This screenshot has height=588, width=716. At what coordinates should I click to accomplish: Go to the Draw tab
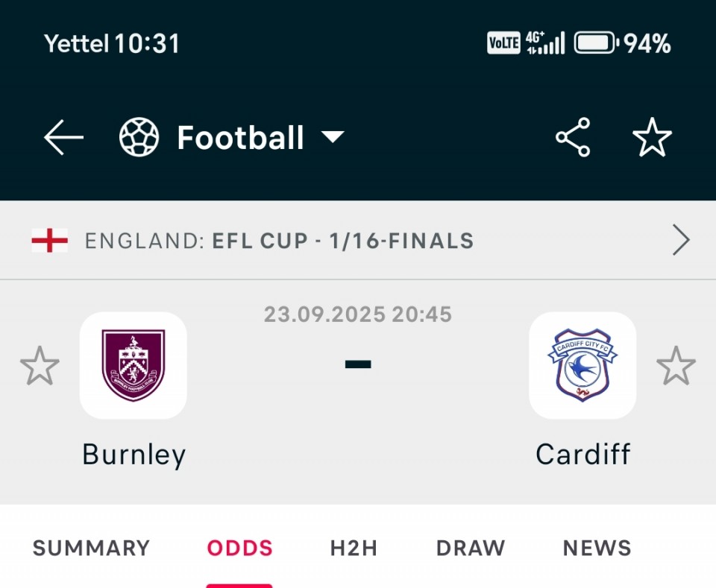pos(471,549)
